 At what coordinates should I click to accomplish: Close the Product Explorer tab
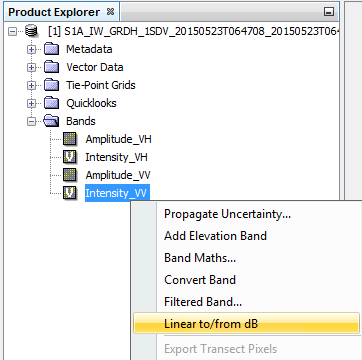pyautogui.click(x=110, y=12)
